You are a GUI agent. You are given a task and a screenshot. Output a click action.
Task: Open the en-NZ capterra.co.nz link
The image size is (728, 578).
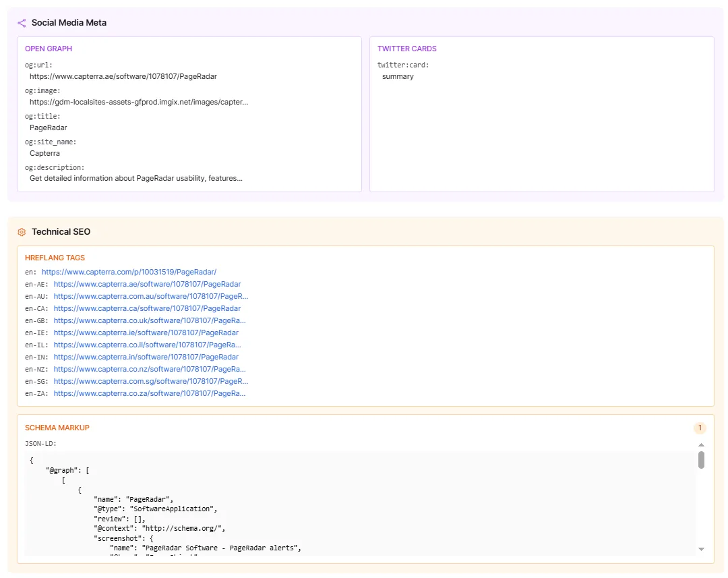(150, 368)
